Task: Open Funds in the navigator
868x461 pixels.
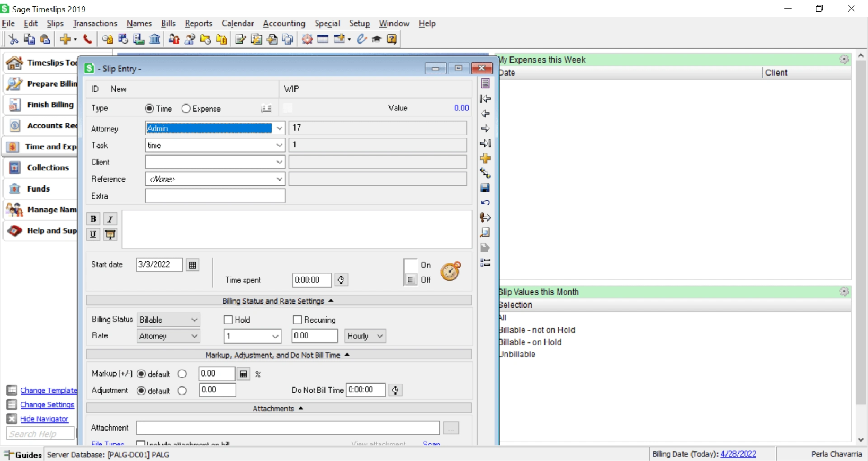Action: [41, 189]
